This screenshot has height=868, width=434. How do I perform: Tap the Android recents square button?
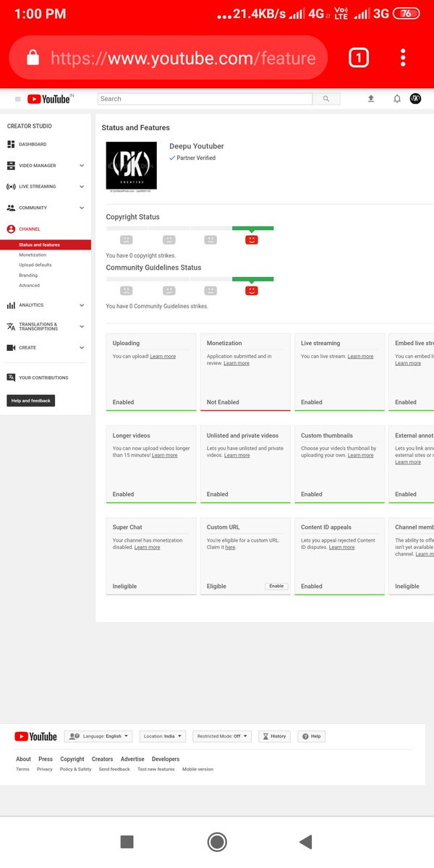[x=127, y=841]
